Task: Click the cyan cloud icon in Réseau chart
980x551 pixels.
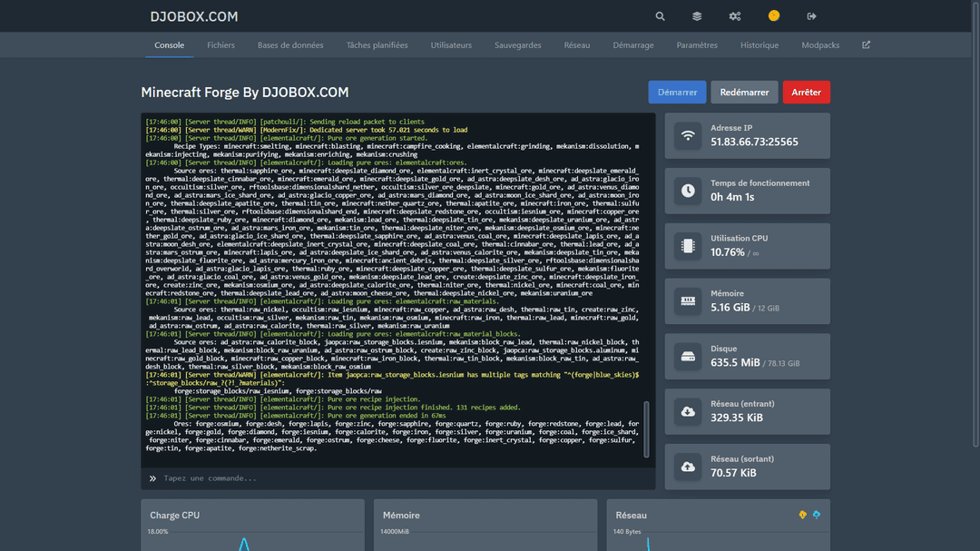Action: 817,515
